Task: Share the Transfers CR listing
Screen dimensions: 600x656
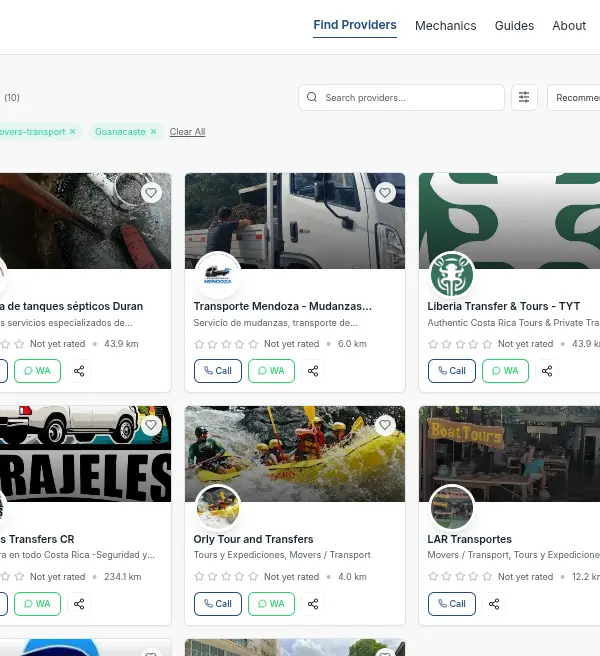Action: pyautogui.click(x=79, y=604)
